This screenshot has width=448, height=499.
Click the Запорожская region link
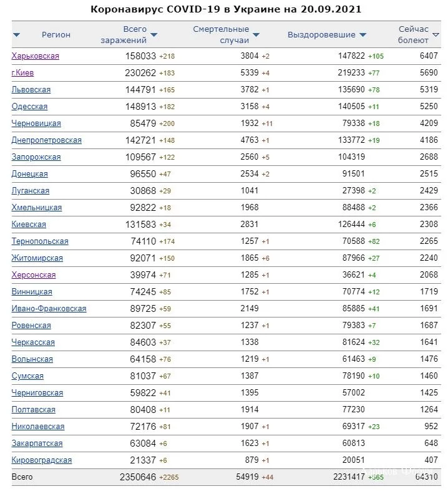36,157
